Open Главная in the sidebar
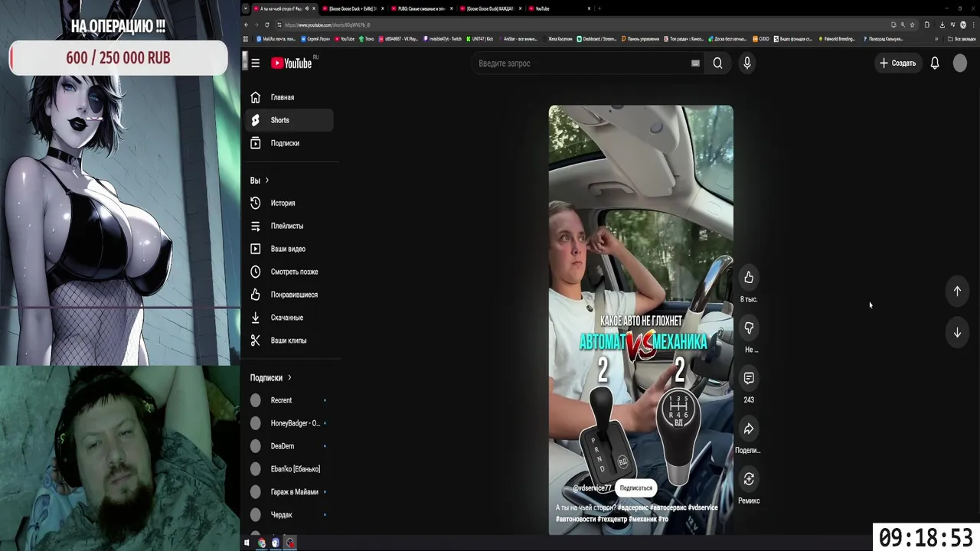Viewport: 980px width, 551px height. (x=289, y=97)
